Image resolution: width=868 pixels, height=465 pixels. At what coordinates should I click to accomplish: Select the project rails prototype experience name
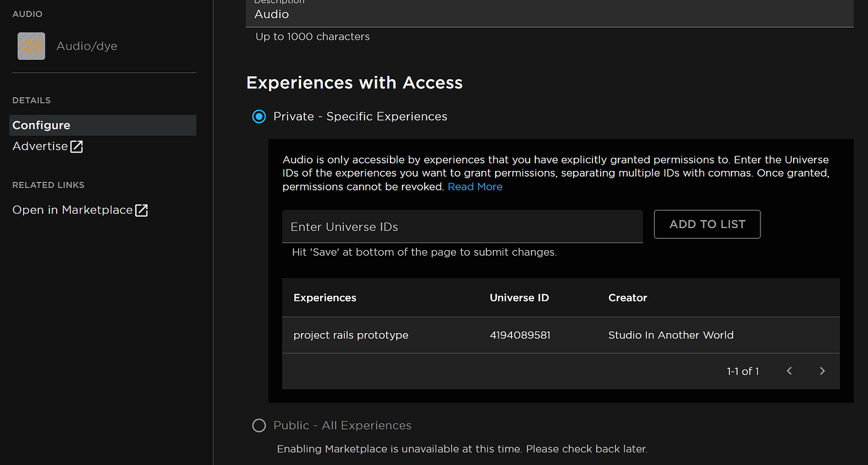click(350, 335)
